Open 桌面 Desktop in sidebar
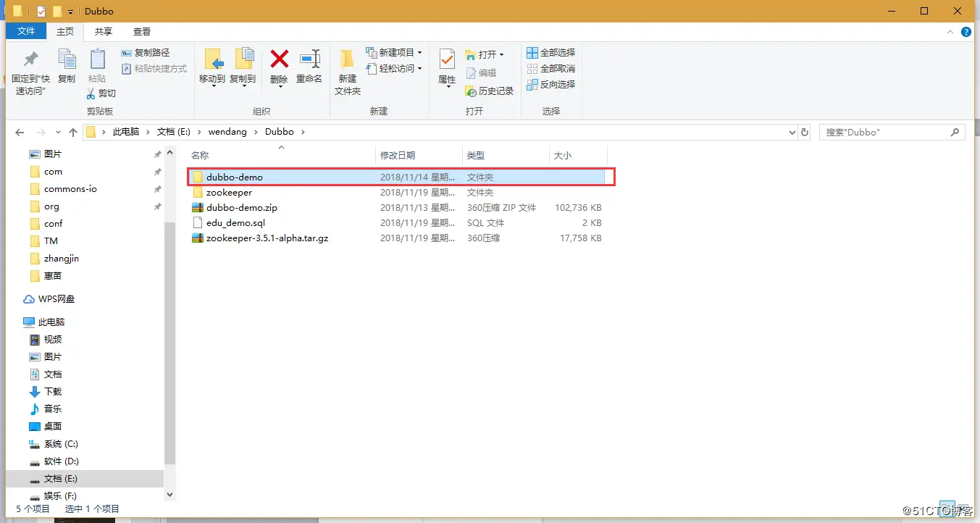This screenshot has width=980, height=523. tap(53, 427)
